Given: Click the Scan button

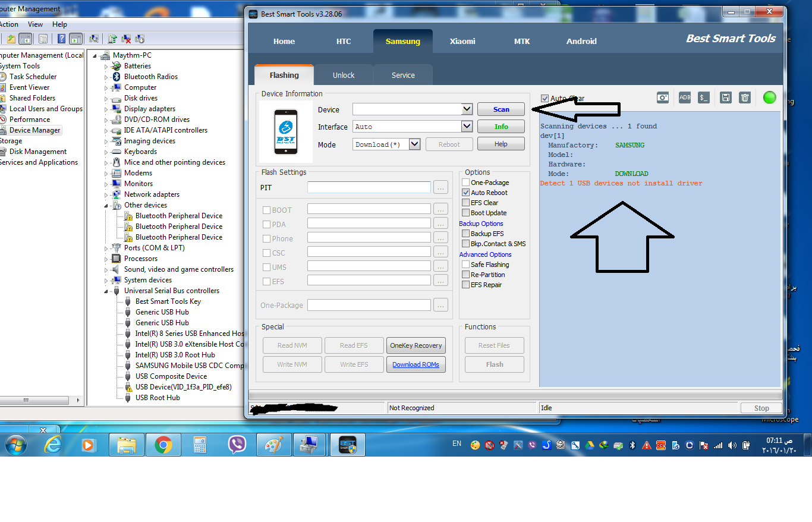Looking at the screenshot, I should click(501, 109).
